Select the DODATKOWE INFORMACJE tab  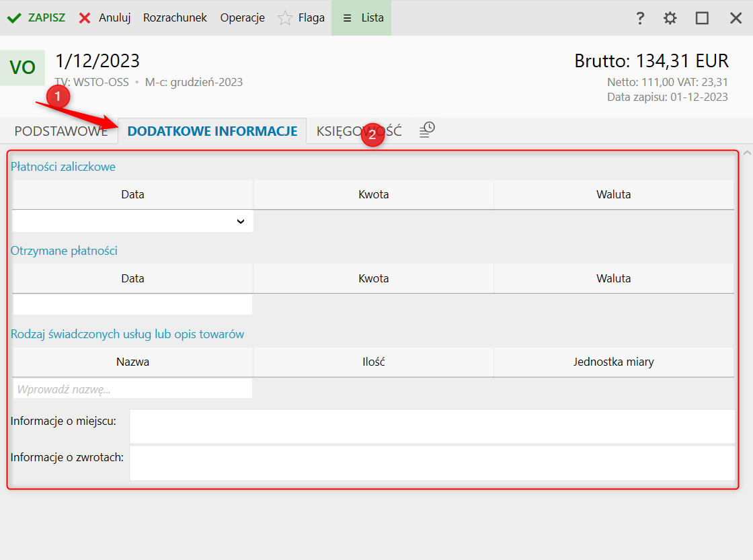[x=212, y=131]
